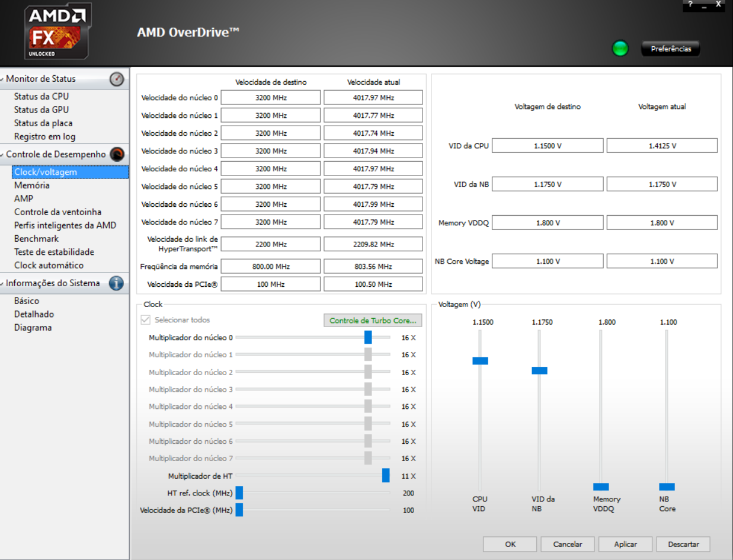
Task: Toggle the Selecionar todos checkbox
Action: click(x=145, y=320)
